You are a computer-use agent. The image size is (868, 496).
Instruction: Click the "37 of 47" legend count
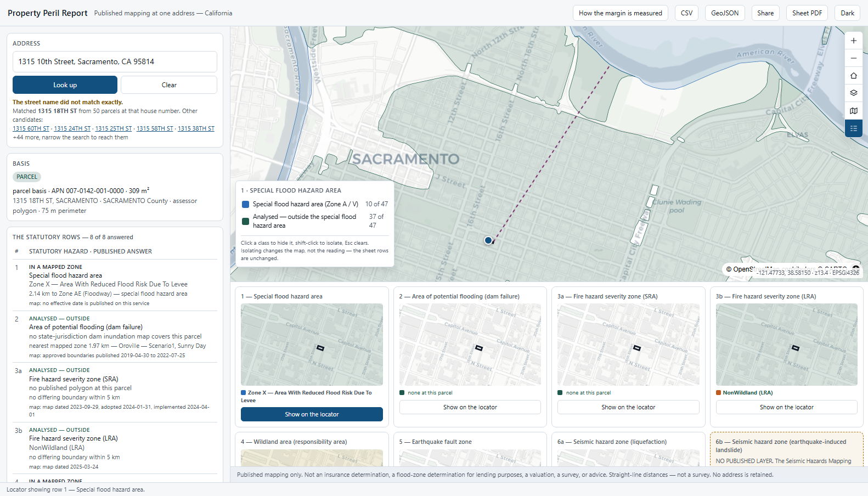coord(376,221)
